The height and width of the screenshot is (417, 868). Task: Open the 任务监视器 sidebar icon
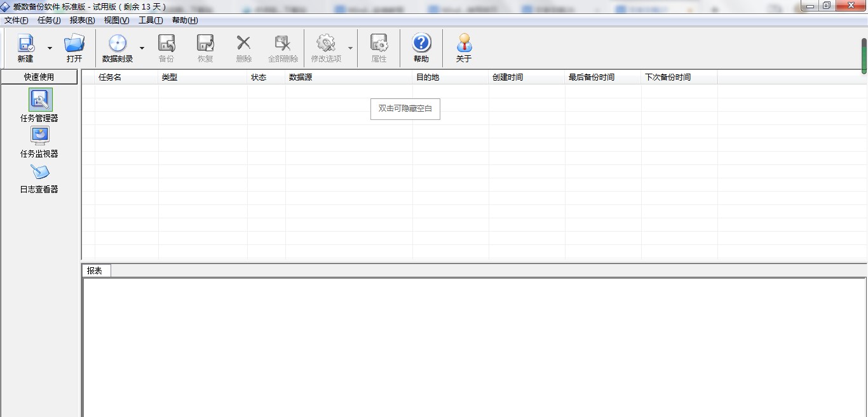[40, 136]
